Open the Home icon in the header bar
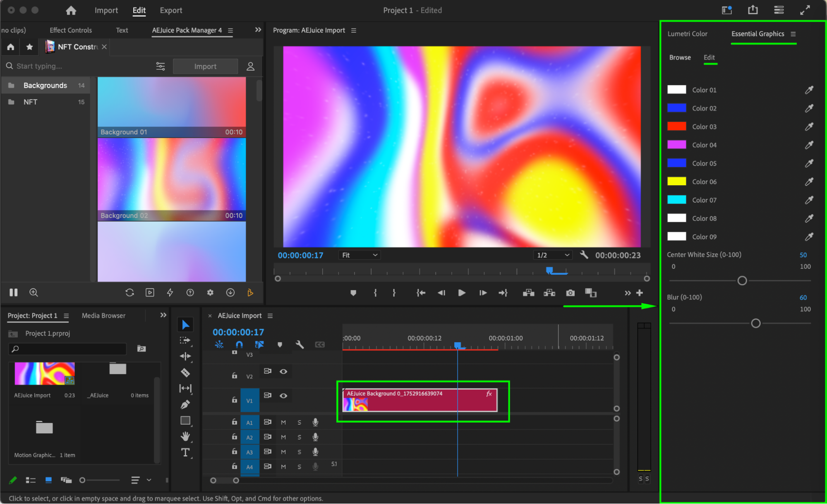Viewport: 827px width, 504px height. (x=71, y=10)
